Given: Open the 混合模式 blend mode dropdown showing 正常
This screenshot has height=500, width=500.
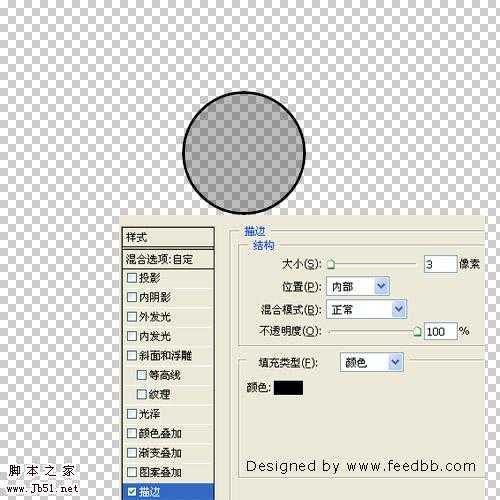Looking at the screenshot, I should tap(366, 309).
